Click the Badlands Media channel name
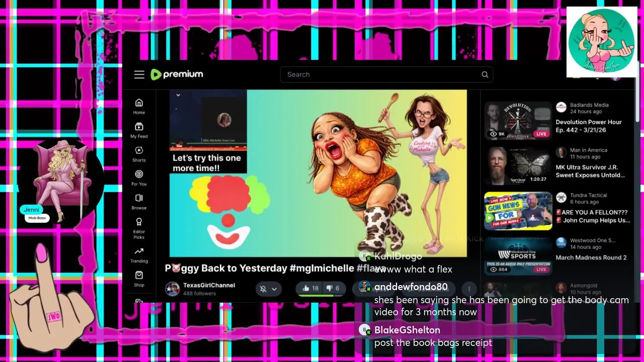 [x=589, y=105]
